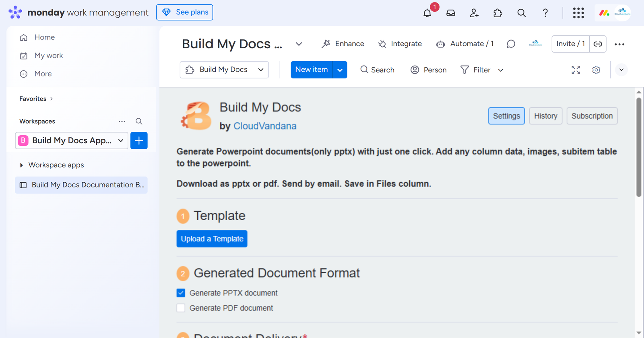644x338 pixels.
Task: Expand the Workspace apps tree item
Action: click(21, 165)
